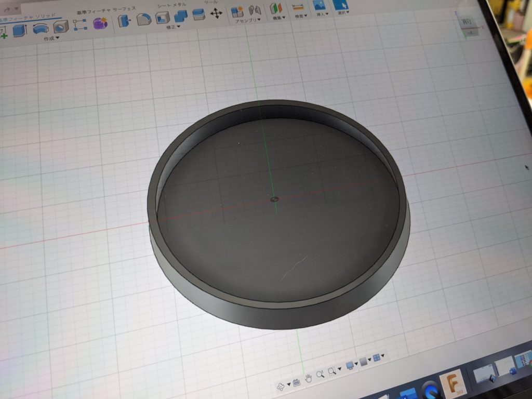Screen dimensions: 532x399
Task: Click the Rectangular Pattern icon
Action: 80,25
